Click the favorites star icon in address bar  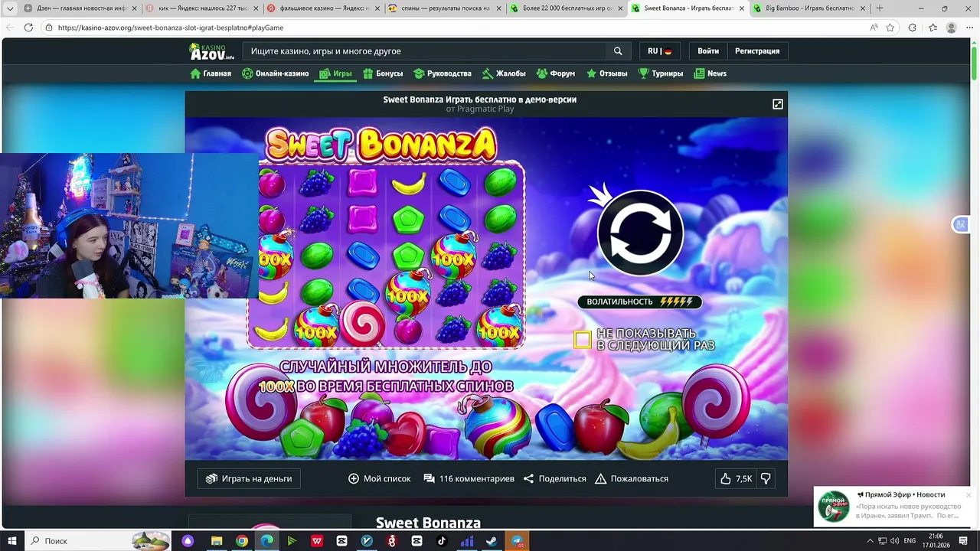tap(890, 28)
